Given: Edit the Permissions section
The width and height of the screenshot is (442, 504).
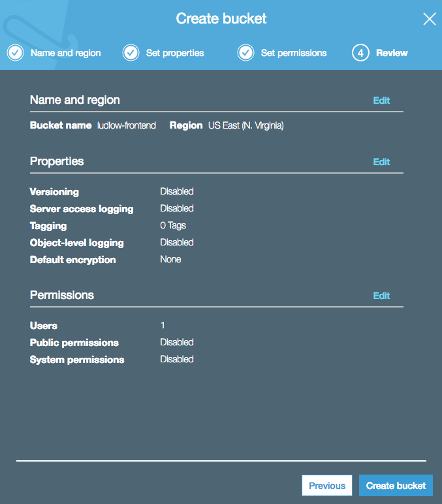Looking at the screenshot, I should [x=381, y=296].
